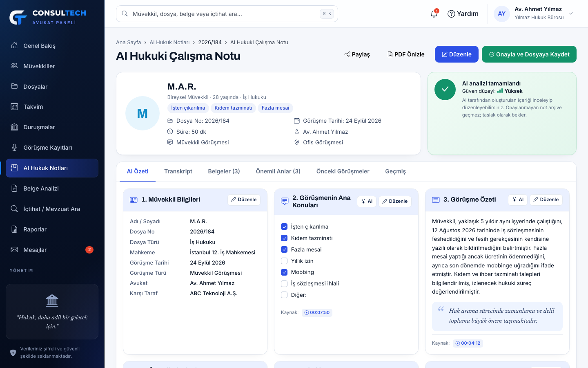Viewport: 588px width, 368px height.
Task: Expand the Av. Ahmet Yılmaz account menu
Action: pyautogui.click(x=534, y=14)
